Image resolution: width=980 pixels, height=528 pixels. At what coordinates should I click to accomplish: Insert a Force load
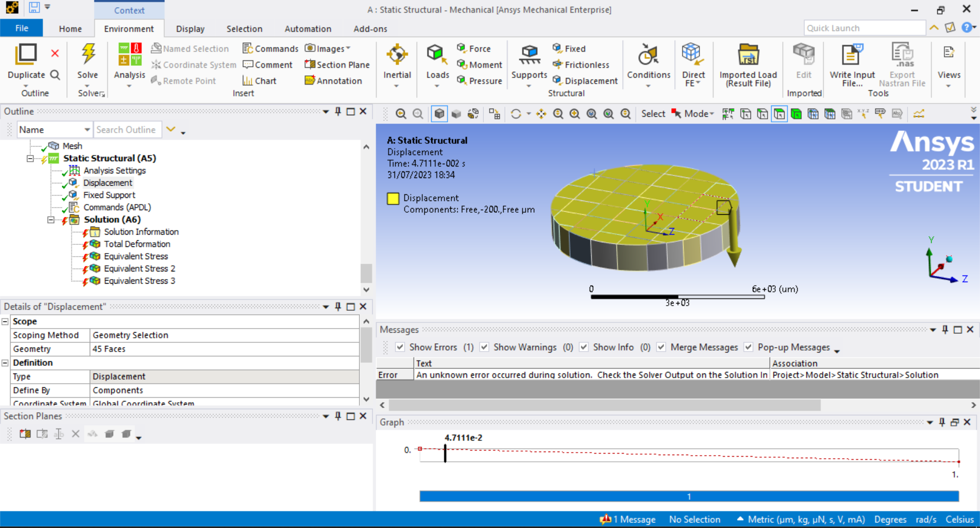click(474, 48)
